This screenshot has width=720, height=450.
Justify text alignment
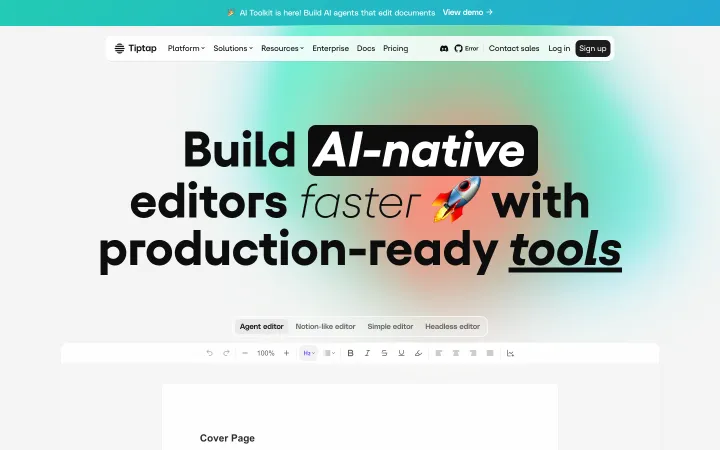pyautogui.click(x=490, y=353)
